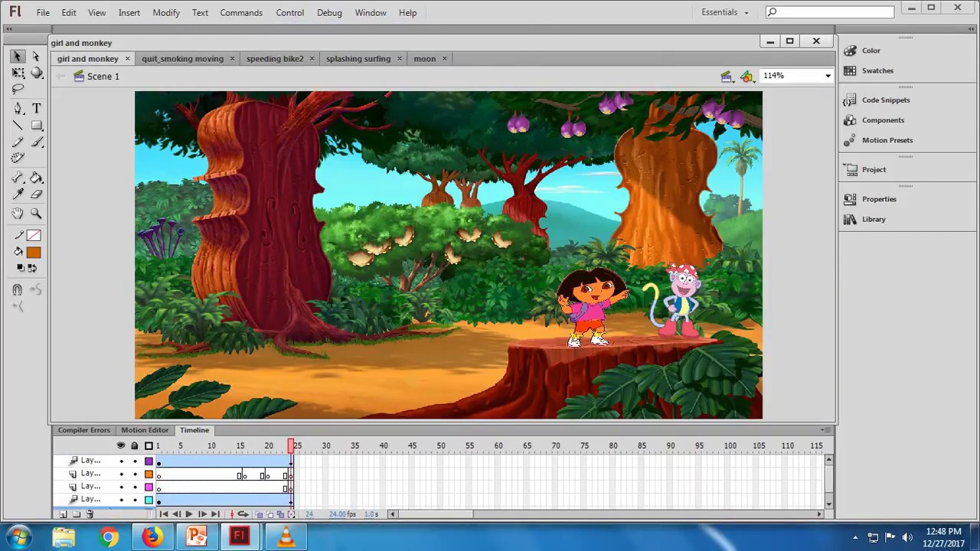Viewport: 980px width, 551px height.
Task: Toggle outline box of cyan bottom layer
Action: [149, 500]
